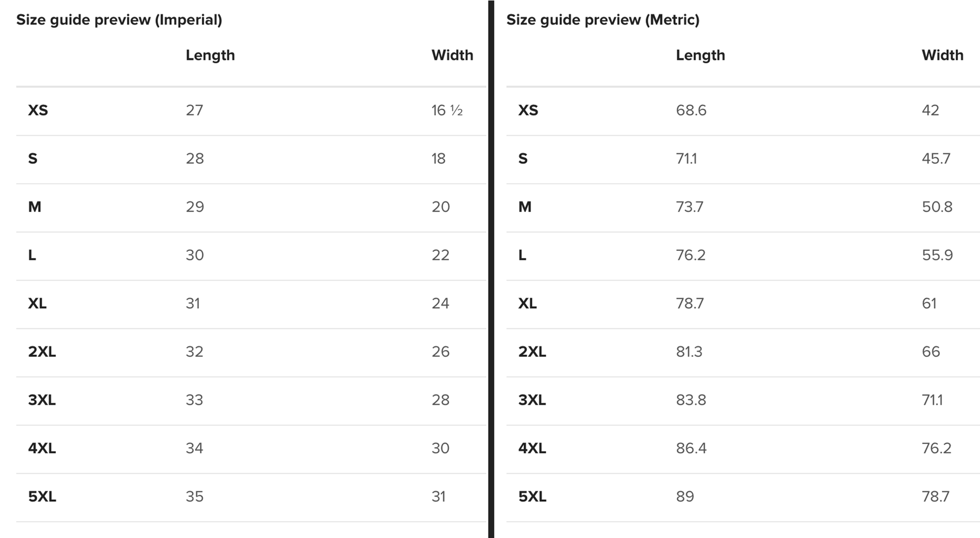This screenshot has height=538, width=980.
Task: Select the M row label in Imperial table
Action: (35, 207)
